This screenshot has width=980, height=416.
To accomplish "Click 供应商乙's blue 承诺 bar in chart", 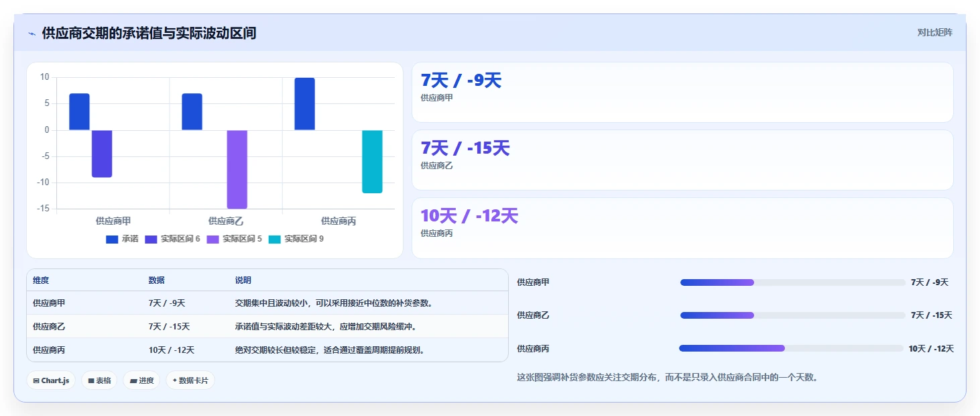I will click(192, 111).
